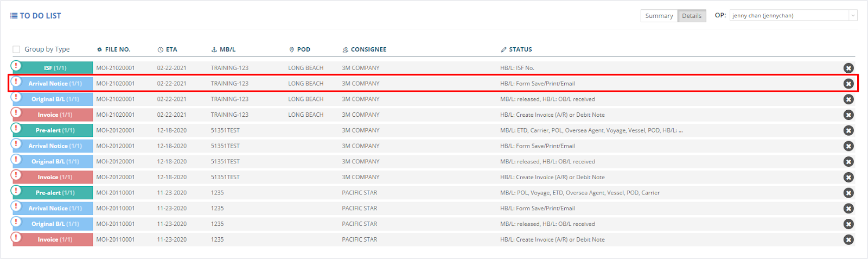The width and height of the screenshot is (868, 259).
Task: Open the OP user dropdown
Action: point(793,16)
